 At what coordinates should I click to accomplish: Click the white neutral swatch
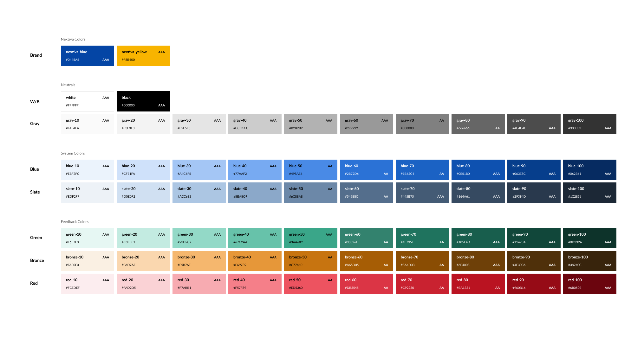(87, 101)
